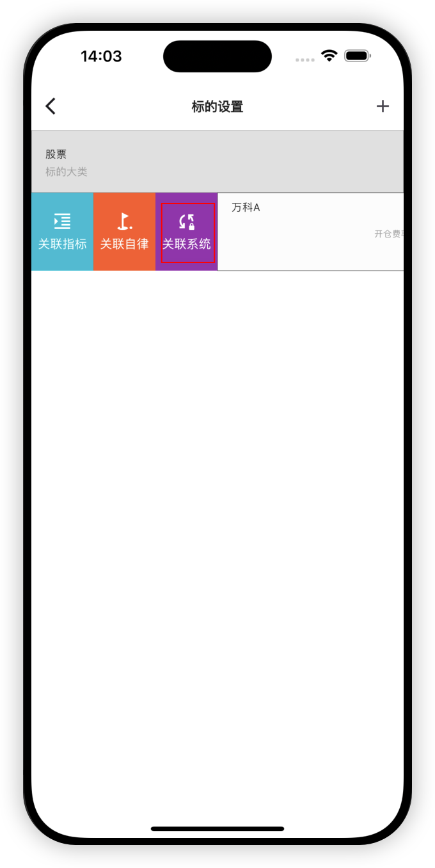The height and width of the screenshot is (868, 435).
Task: Go back using the left chevron
Action: (51, 106)
